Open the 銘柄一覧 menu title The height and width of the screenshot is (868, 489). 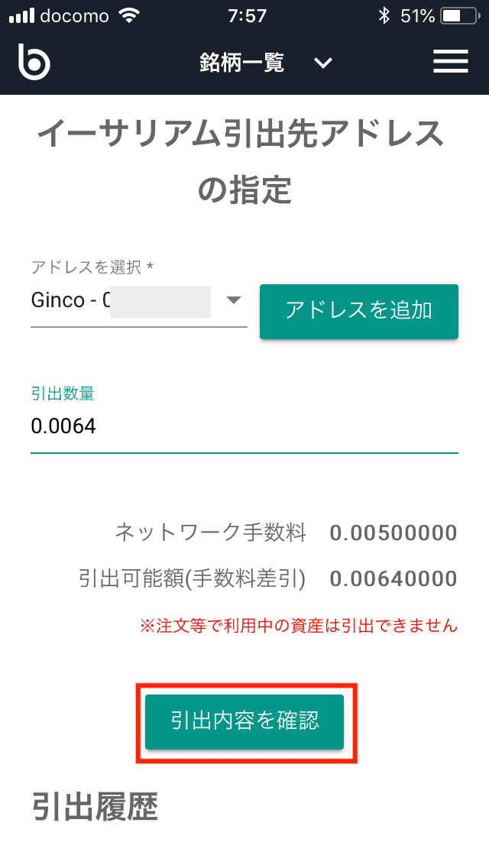click(x=241, y=63)
